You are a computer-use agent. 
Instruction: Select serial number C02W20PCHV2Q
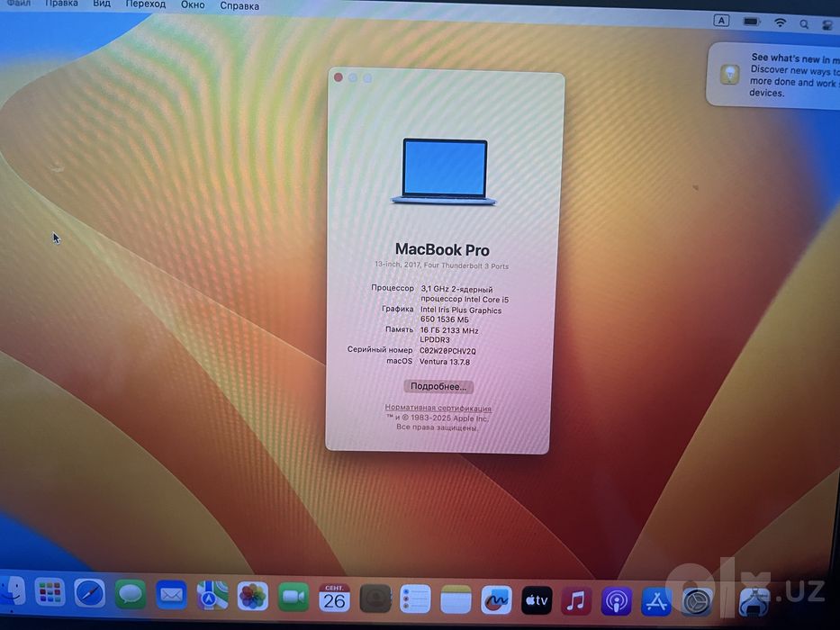point(447,351)
